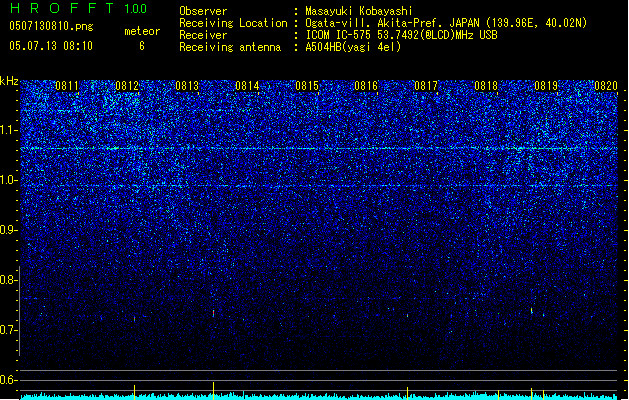The width and height of the screenshot is (629, 400).
Task: Click the 0815 time marker
Action: point(306,86)
